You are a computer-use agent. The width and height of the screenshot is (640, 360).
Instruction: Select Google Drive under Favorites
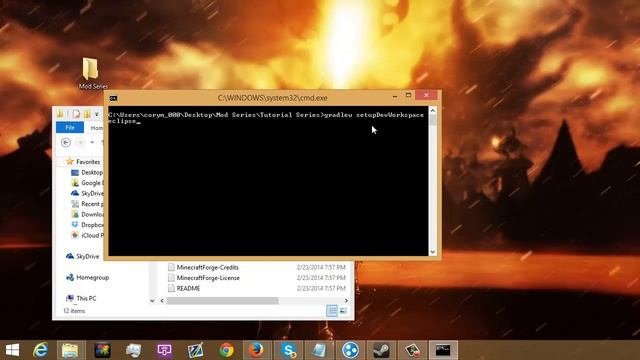87,183
